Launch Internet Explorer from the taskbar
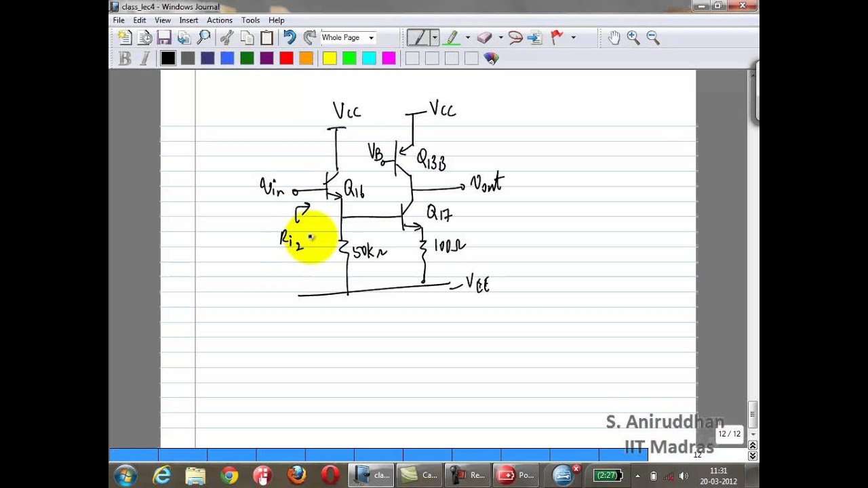 (161, 475)
